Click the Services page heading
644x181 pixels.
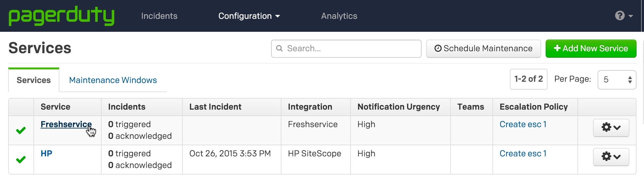(40, 48)
